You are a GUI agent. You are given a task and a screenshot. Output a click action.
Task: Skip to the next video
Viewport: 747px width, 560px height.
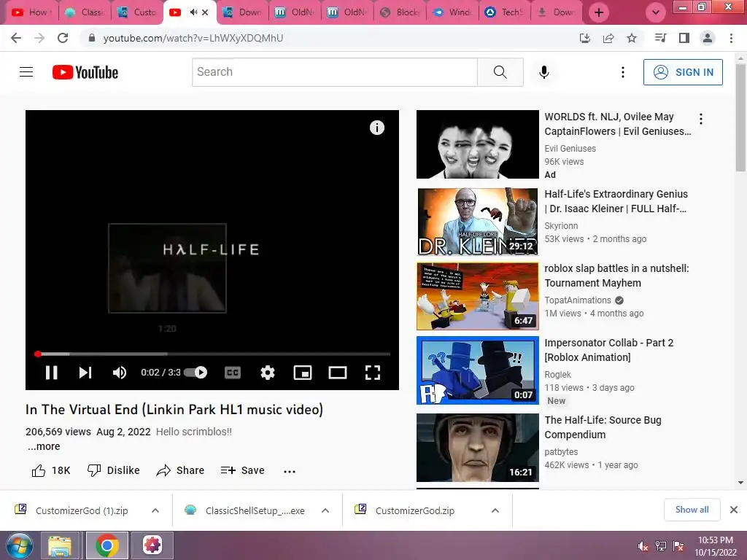[85, 373]
